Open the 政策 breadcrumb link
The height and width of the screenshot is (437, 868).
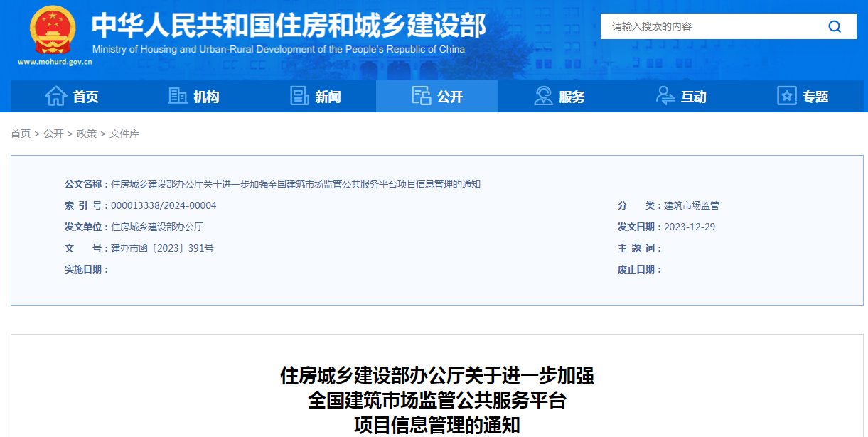tap(85, 133)
